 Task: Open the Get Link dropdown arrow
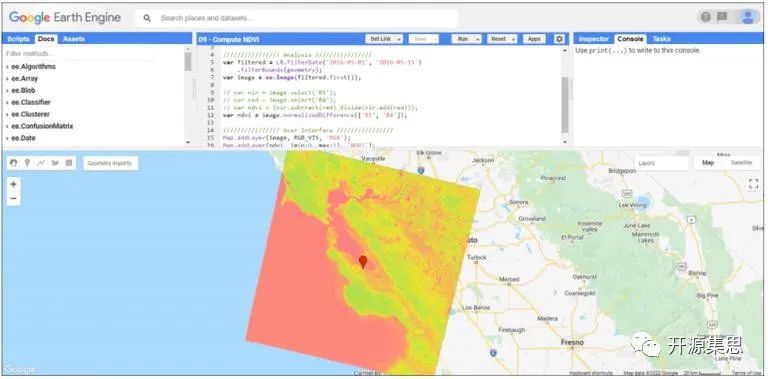[399, 39]
